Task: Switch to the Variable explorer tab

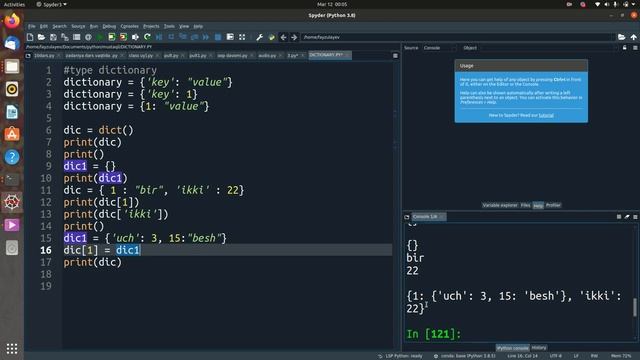Action: [x=500, y=205]
